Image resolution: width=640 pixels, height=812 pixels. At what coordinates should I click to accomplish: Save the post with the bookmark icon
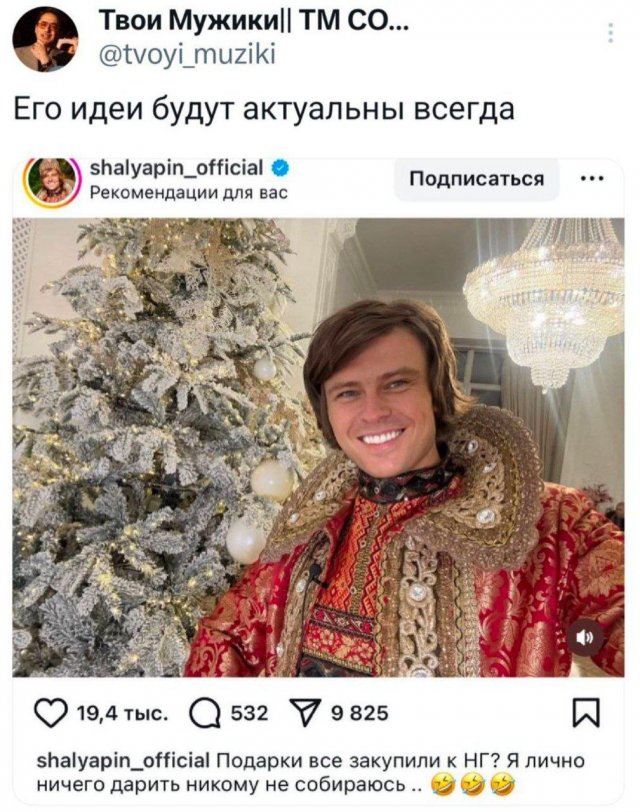tap(586, 713)
